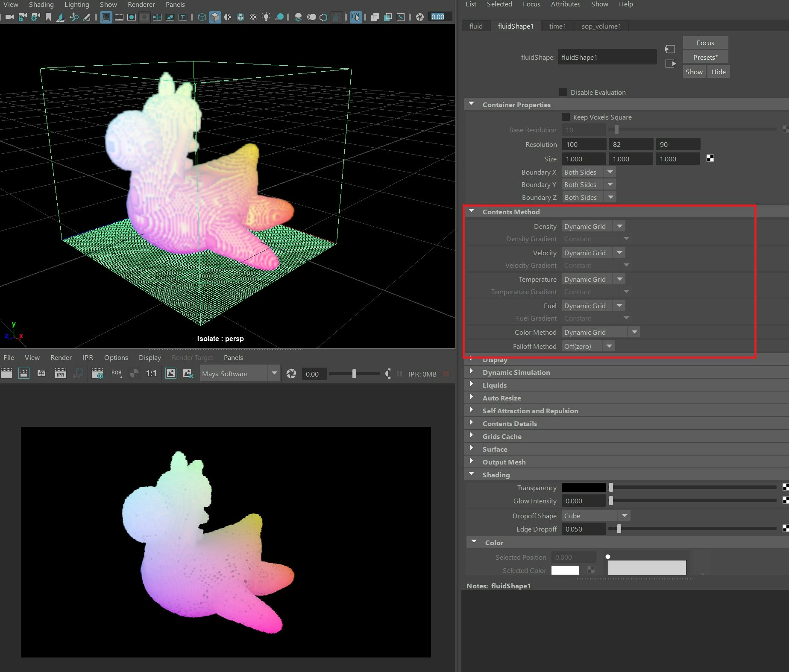Click the Hide button

pos(719,72)
